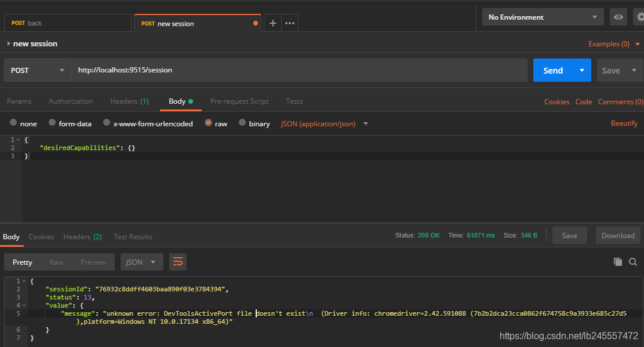Open the Comments (0) link
Viewport: 644px width, 347px height.
621,102
